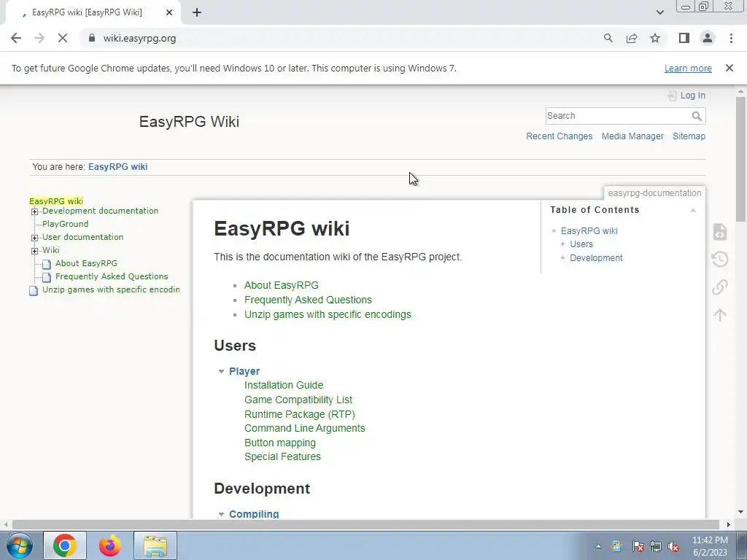Click the padlock site info icon
This screenshot has height=560, width=747.
(92, 38)
